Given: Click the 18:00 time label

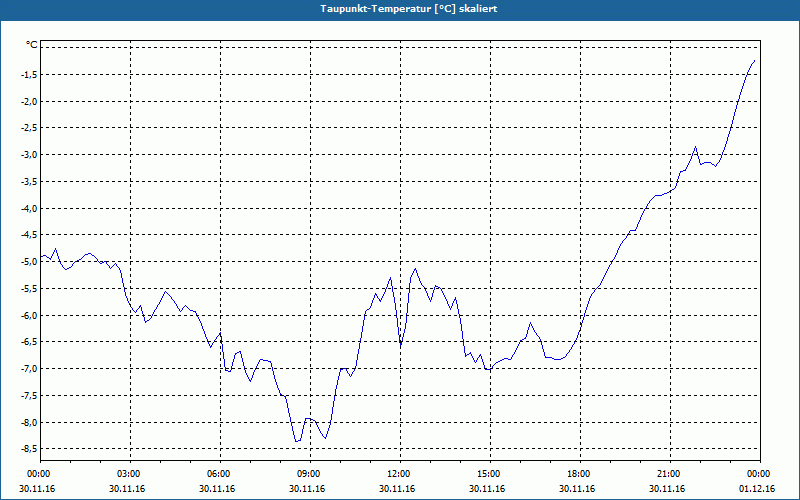Looking at the screenshot, I should (578, 474).
